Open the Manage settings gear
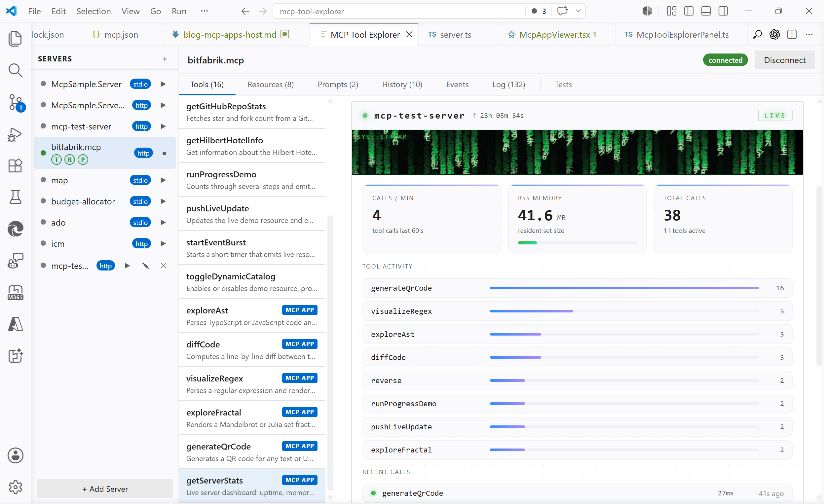The image size is (824, 504). click(15, 487)
